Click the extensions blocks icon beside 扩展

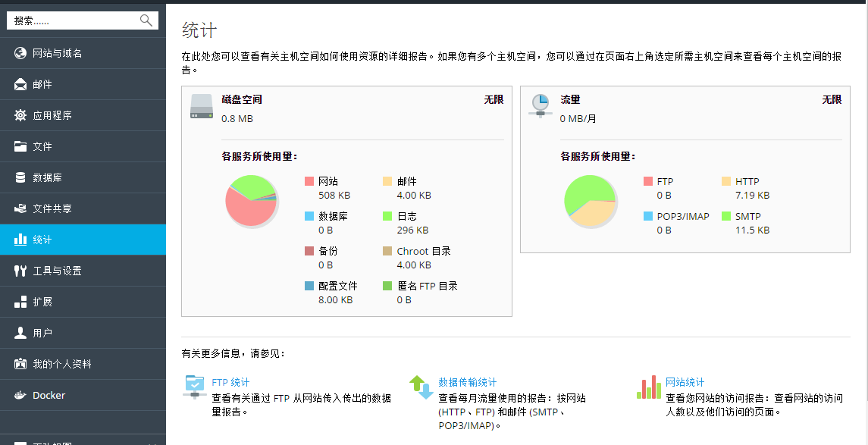20,302
